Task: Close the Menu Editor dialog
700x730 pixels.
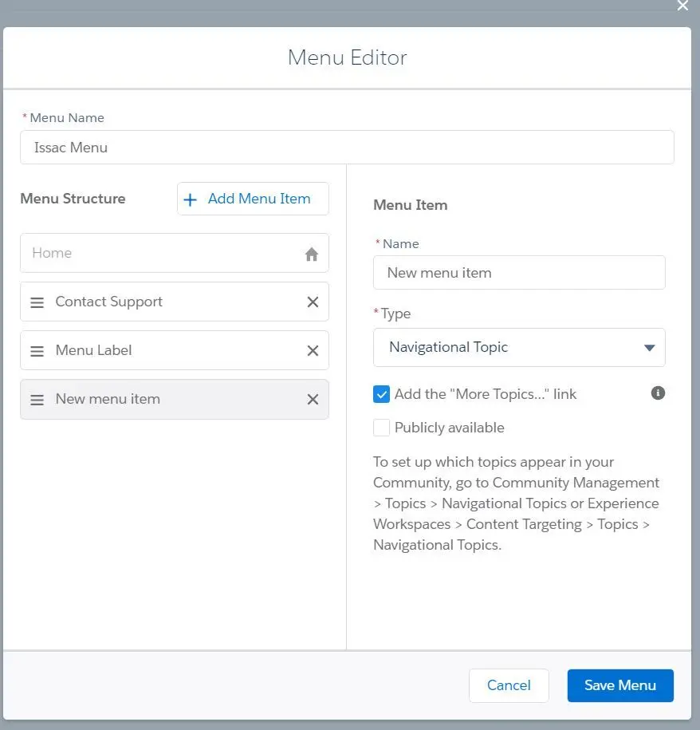Action: click(682, 6)
